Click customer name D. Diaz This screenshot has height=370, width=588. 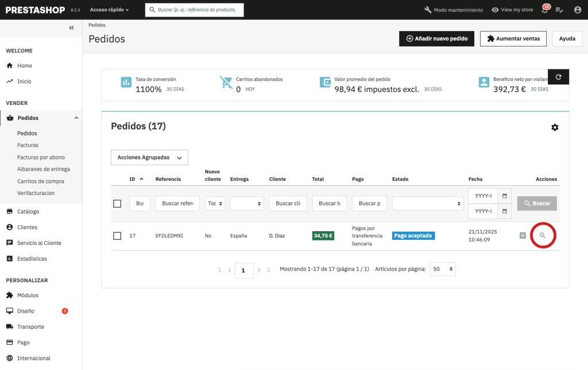(x=277, y=236)
